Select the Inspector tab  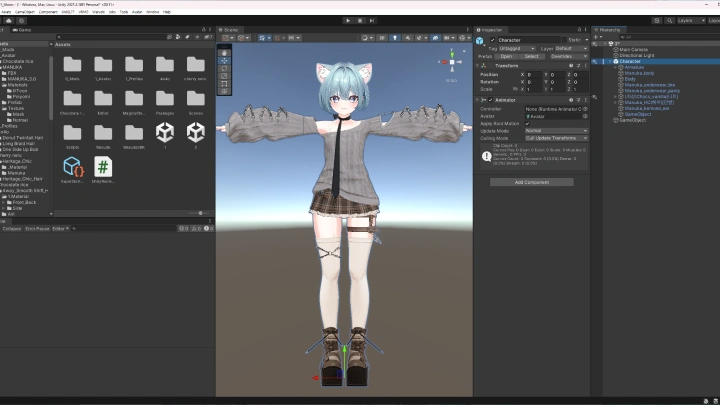pyautogui.click(x=489, y=30)
